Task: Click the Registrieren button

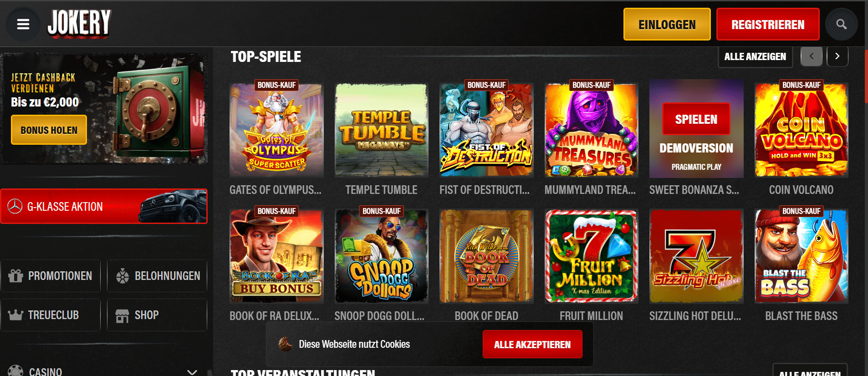Action: pos(768,24)
